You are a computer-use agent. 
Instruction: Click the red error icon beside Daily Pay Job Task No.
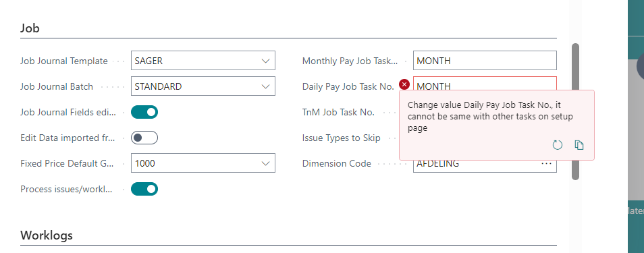point(404,84)
